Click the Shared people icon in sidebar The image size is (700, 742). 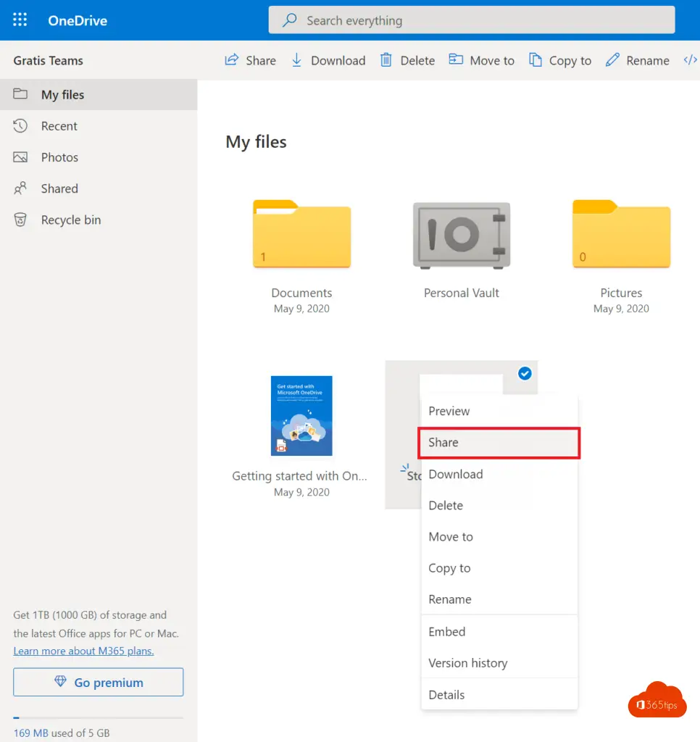(20, 188)
